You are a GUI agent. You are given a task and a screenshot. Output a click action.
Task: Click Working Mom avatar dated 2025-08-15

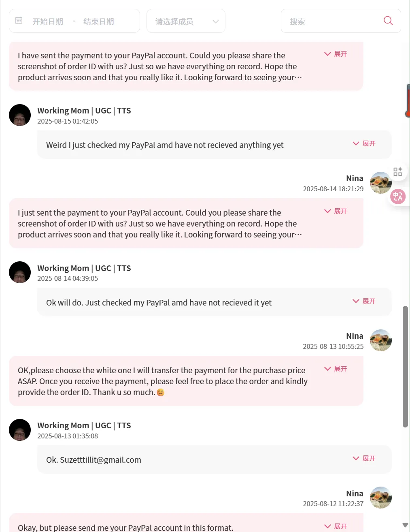tap(20, 115)
